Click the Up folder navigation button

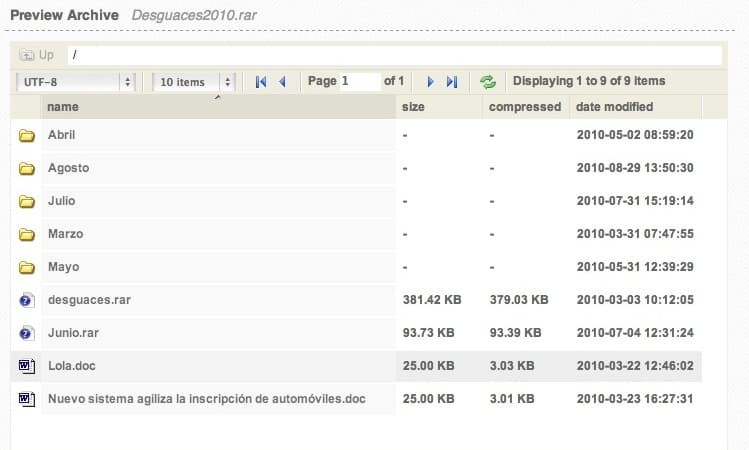[37, 55]
